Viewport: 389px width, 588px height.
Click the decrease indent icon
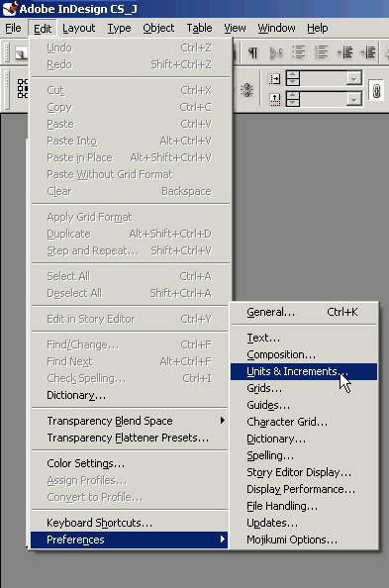[344, 52]
